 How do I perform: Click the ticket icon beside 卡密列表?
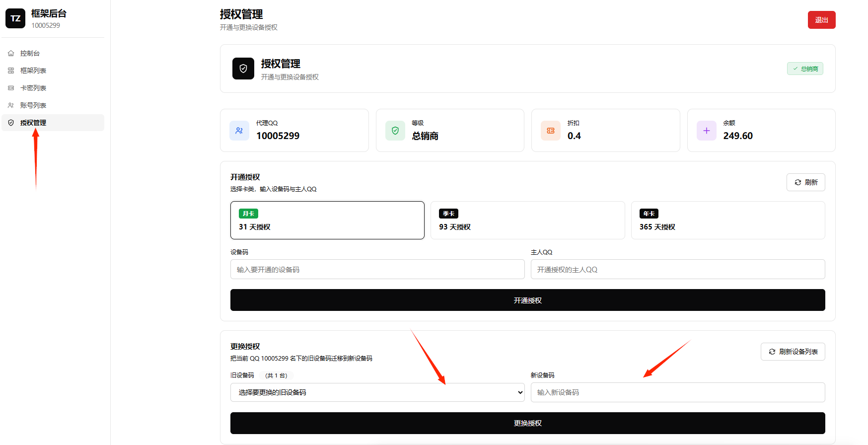click(11, 88)
